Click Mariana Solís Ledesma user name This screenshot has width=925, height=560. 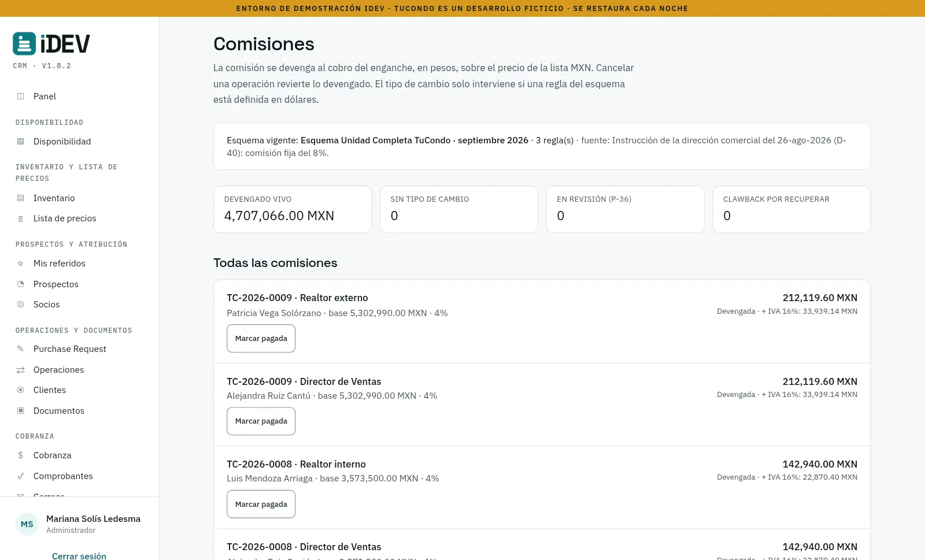point(93,519)
